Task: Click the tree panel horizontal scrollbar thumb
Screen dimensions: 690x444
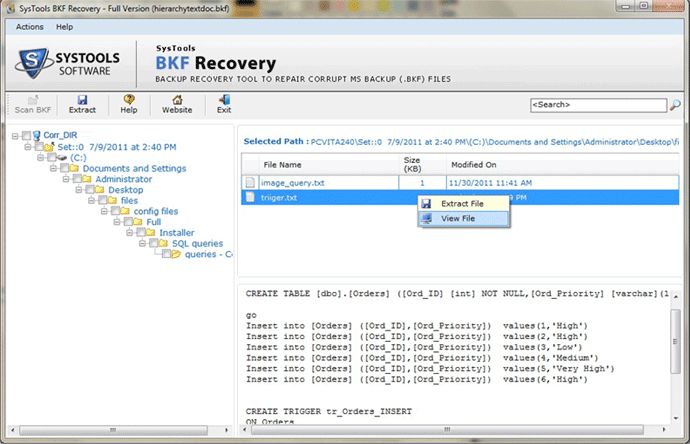Action: point(113,430)
